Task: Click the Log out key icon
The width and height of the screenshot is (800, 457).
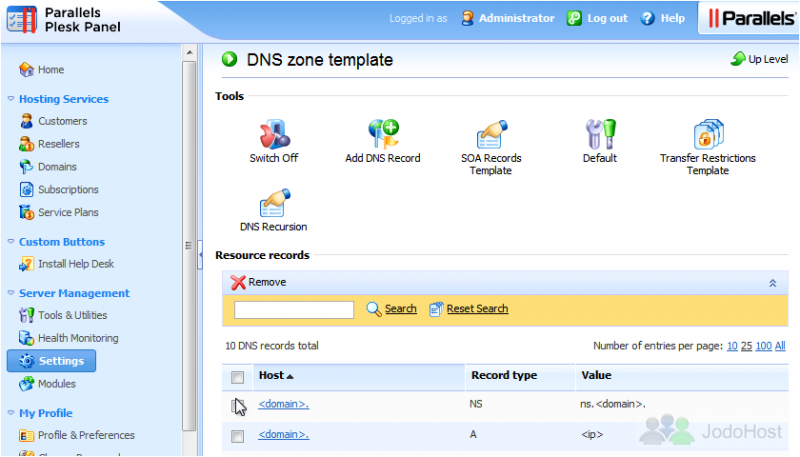Action: click(x=574, y=18)
